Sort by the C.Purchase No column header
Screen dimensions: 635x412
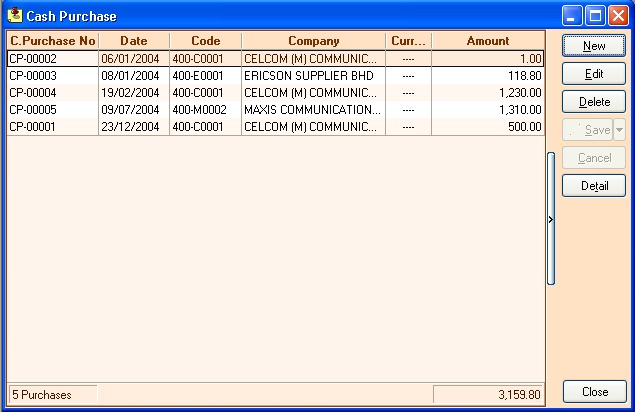click(53, 41)
